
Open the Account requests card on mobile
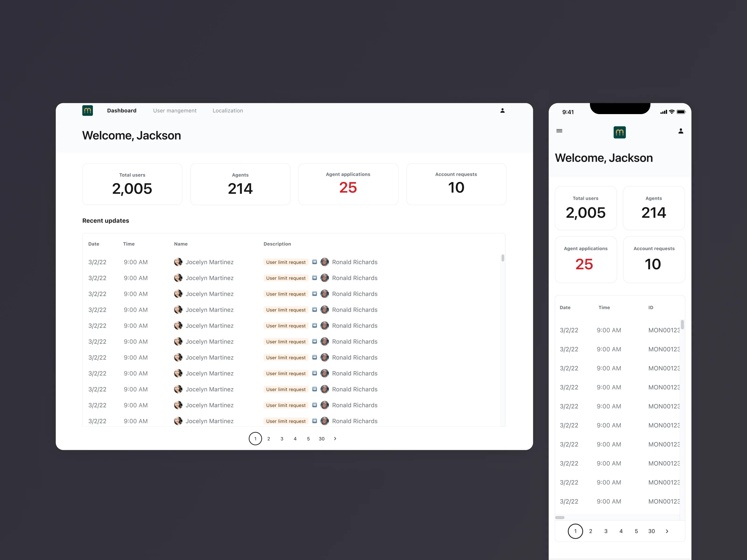[x=654, y=259]
